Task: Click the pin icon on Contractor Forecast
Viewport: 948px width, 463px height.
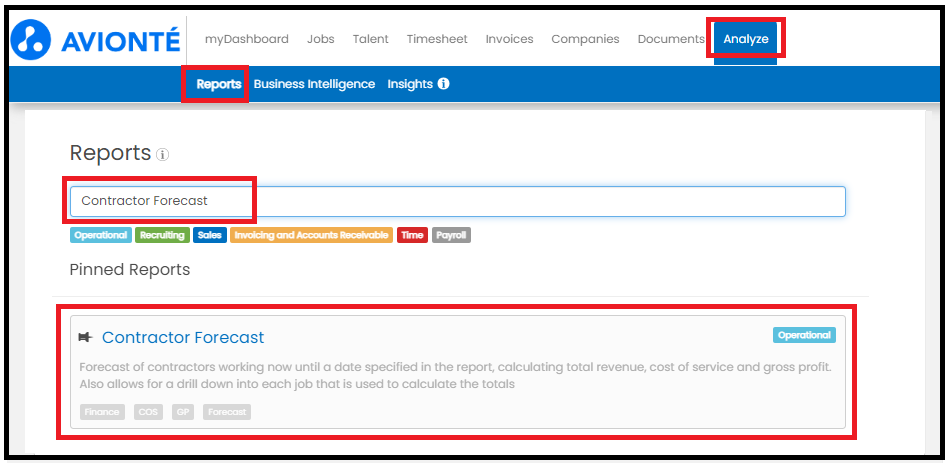Action: coord(86,337)
